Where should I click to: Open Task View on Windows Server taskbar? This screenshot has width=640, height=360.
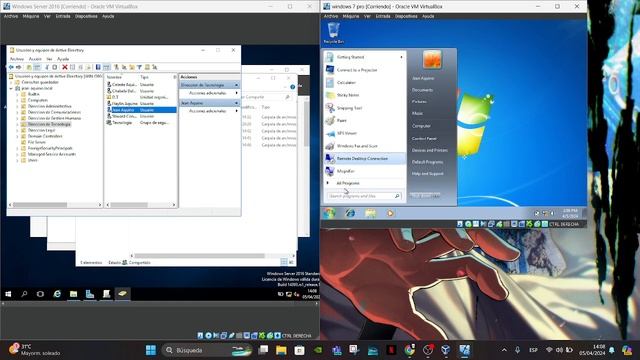[40, 294]
